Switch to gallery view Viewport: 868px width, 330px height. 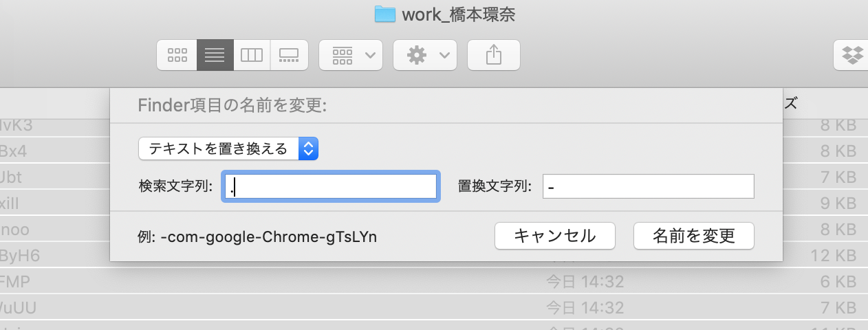coord(289,55)
